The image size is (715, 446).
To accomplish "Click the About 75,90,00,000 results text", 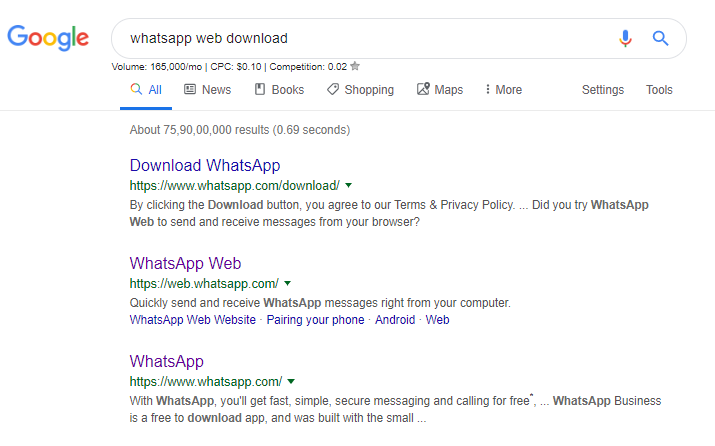I will 240,130.
